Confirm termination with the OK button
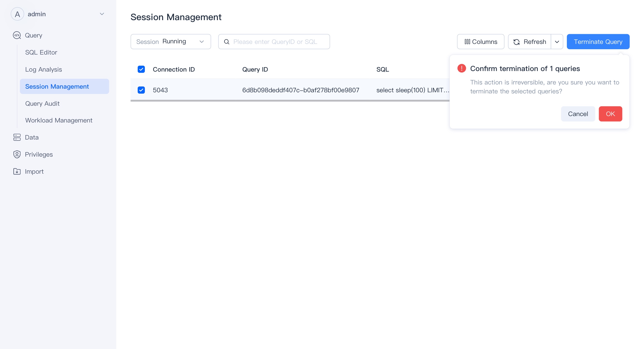The width and height of the screenshot is (644, 349). click(610, 114)
